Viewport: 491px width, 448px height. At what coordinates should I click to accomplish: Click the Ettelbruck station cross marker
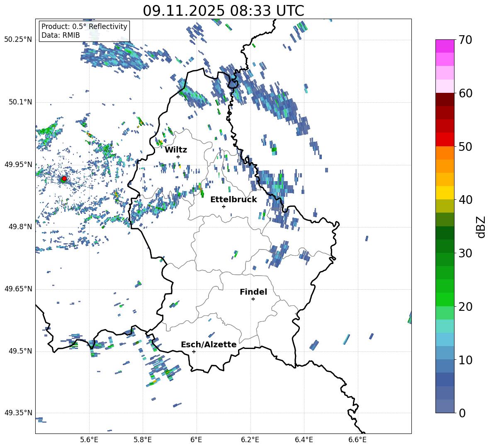pos(224,206)
